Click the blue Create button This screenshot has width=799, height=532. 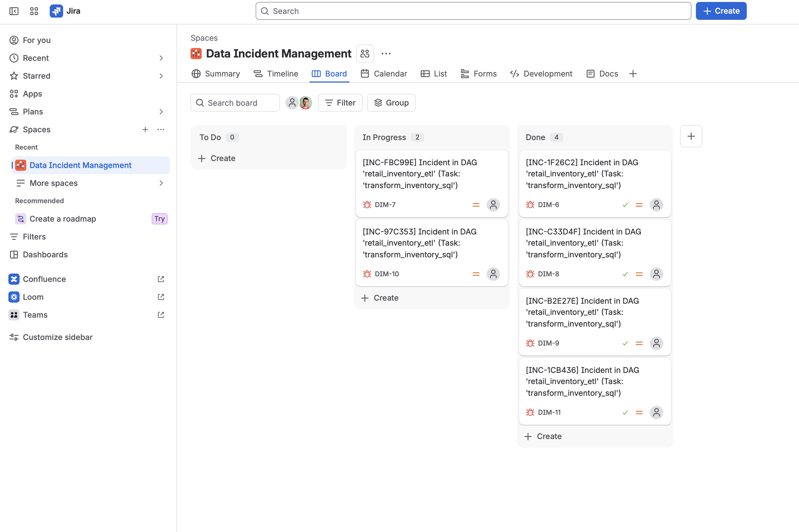click(721, 11)
